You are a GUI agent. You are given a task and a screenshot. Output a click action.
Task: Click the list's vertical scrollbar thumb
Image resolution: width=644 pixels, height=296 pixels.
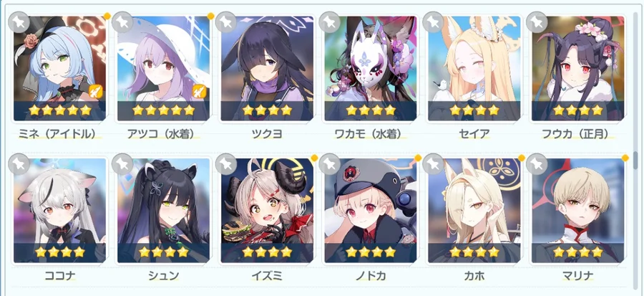tap(635, 160)
